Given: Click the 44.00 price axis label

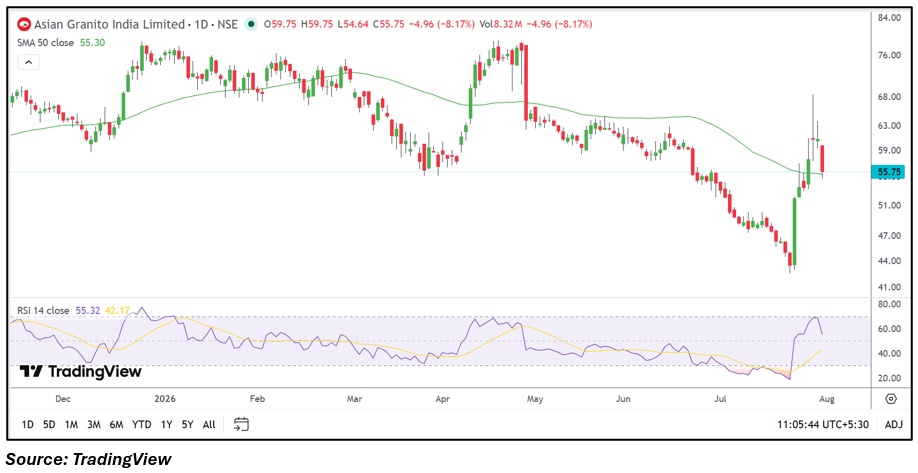Looking at the screenshot, I should [x=888, y=261].
